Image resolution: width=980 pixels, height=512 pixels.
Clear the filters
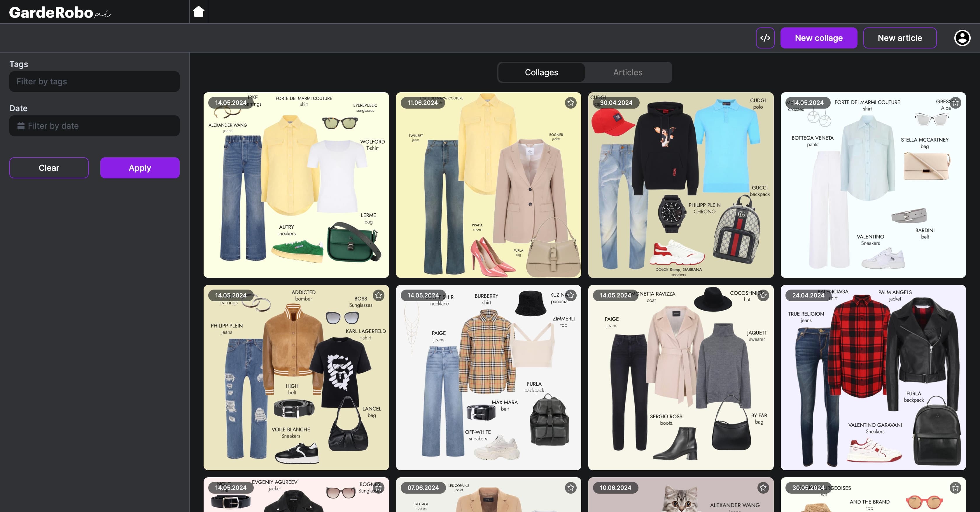[x=49, y=168]
